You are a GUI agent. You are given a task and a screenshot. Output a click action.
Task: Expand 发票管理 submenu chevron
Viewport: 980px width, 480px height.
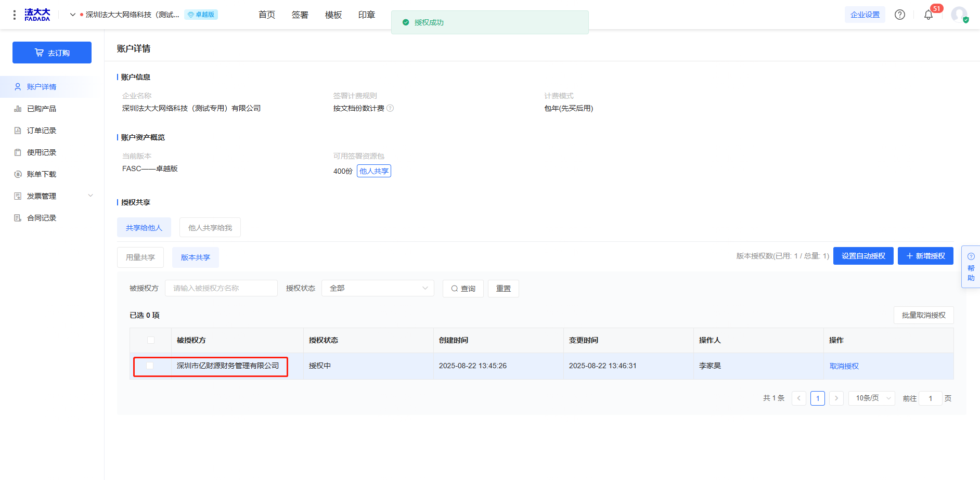coord(91,196)
